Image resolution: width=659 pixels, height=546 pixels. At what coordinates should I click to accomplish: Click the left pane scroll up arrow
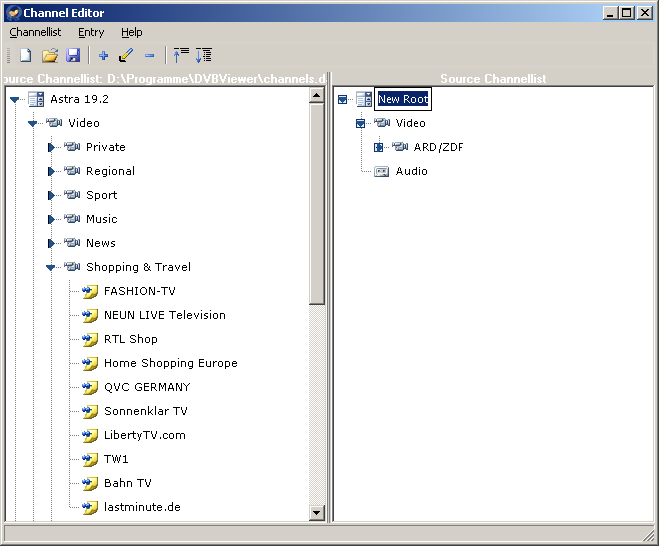tap(316, 95)
